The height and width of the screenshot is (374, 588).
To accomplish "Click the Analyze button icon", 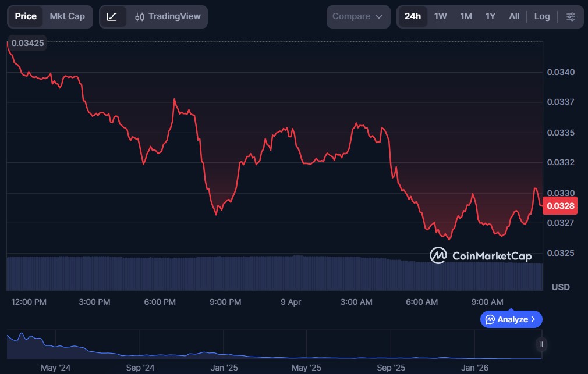I will point(490,319).
